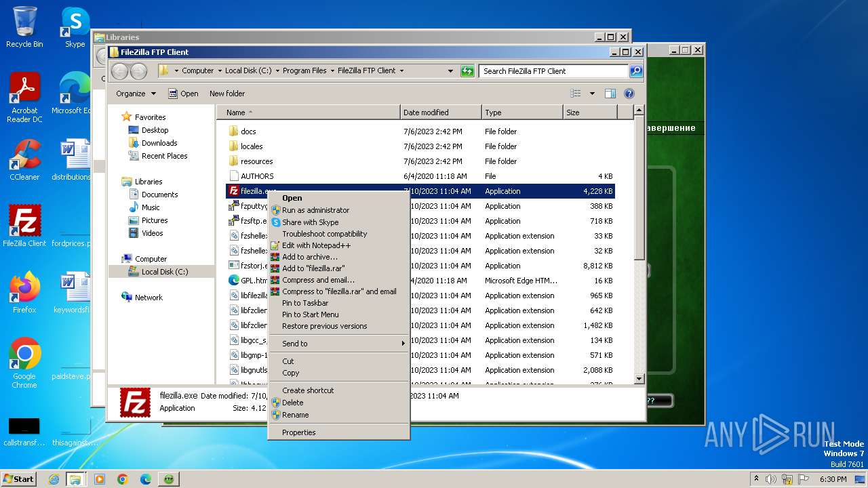Select Run as administrator
Viewport: 868px width, 488px height.
pos(339,210)
